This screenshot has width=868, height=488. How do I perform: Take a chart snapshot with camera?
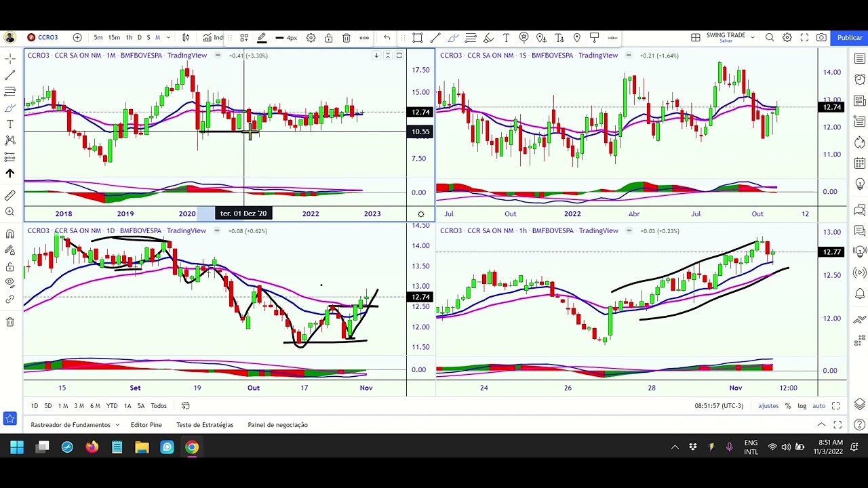tap(821, 37)
